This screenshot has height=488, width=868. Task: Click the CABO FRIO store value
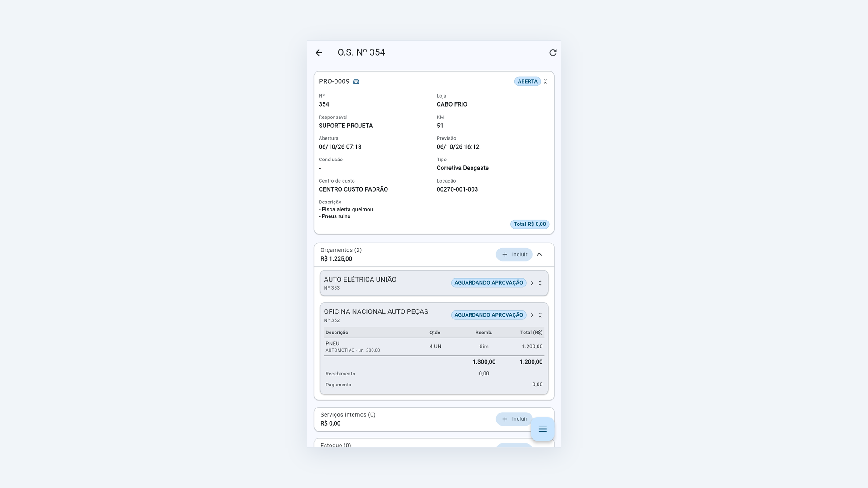(x=452, y=104)
